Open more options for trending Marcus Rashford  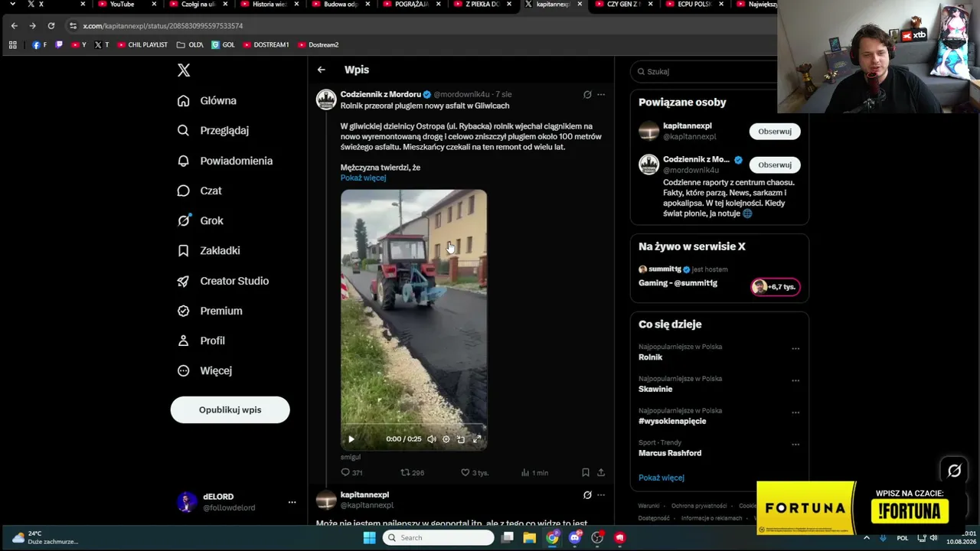[x=795, y=445]
